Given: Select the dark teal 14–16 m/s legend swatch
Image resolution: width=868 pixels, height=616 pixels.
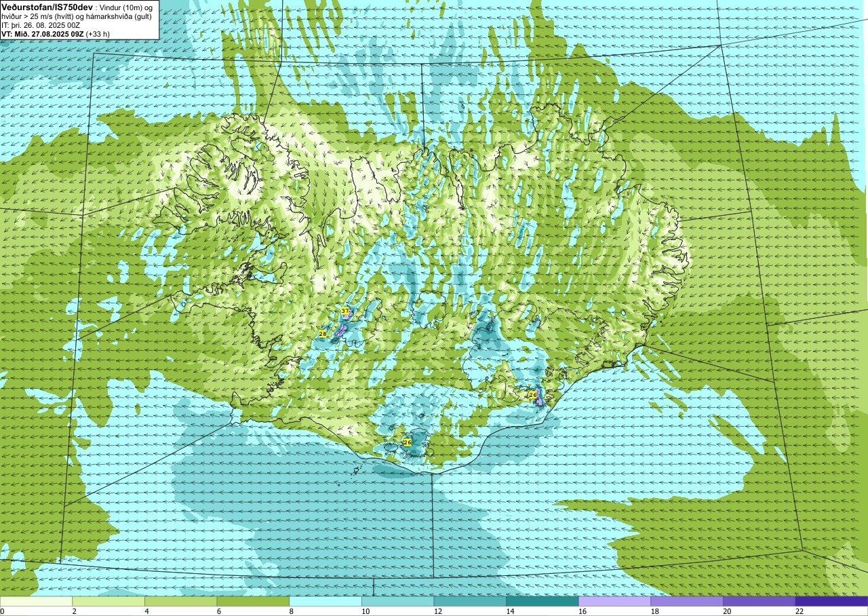Looking at the screenshot, I should (x=542, y=601).
